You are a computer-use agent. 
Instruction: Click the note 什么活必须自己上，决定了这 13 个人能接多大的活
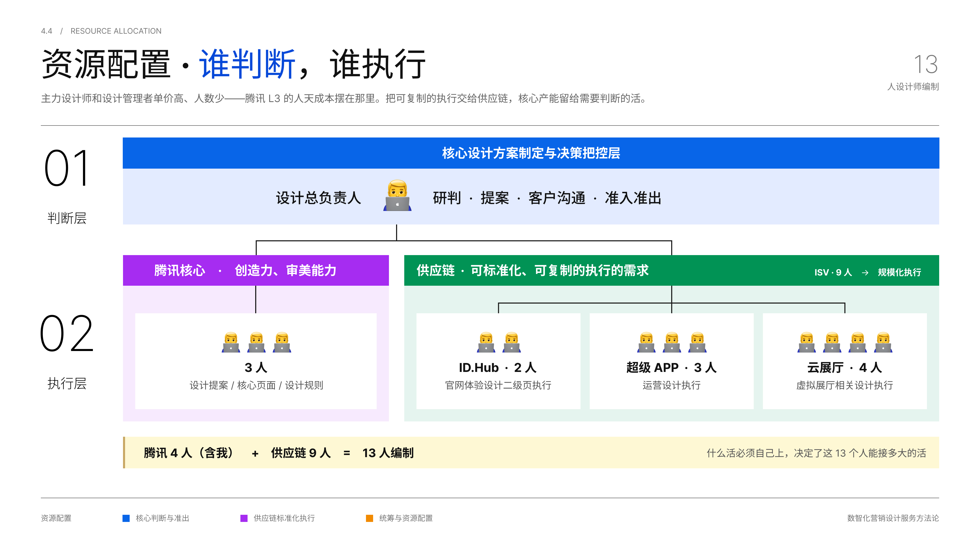pyautogui.click(x=816, y=453)
